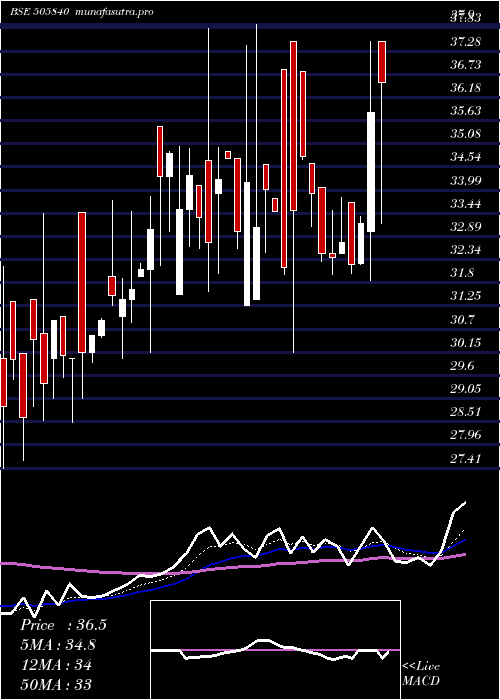Select the 36.18 price axis label
The width and height of the screenshot is (500, 700).
click(x=466, y=88)
